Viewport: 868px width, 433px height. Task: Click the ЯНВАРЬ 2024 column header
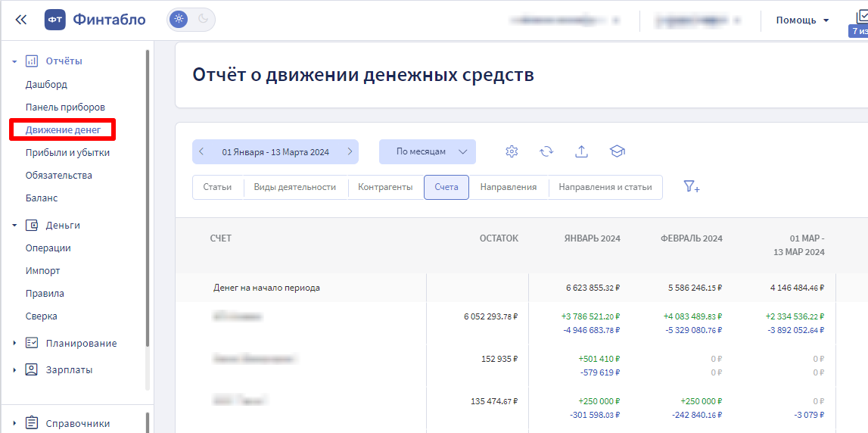[x=592, y=238]
